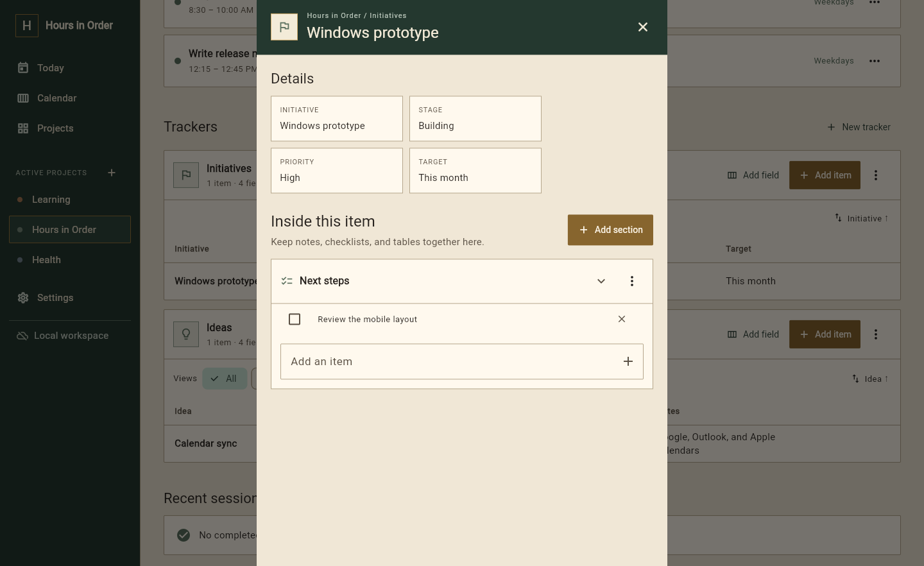Screen dimensions: 924x566
Task: Select the Hours in Order project
Action: [x=70, y=230]
